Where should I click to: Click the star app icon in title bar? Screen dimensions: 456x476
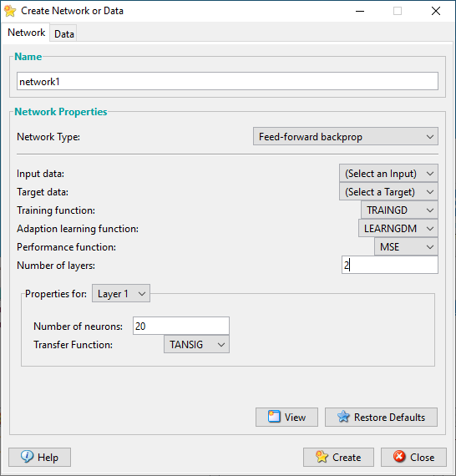[x=10, y=11]
